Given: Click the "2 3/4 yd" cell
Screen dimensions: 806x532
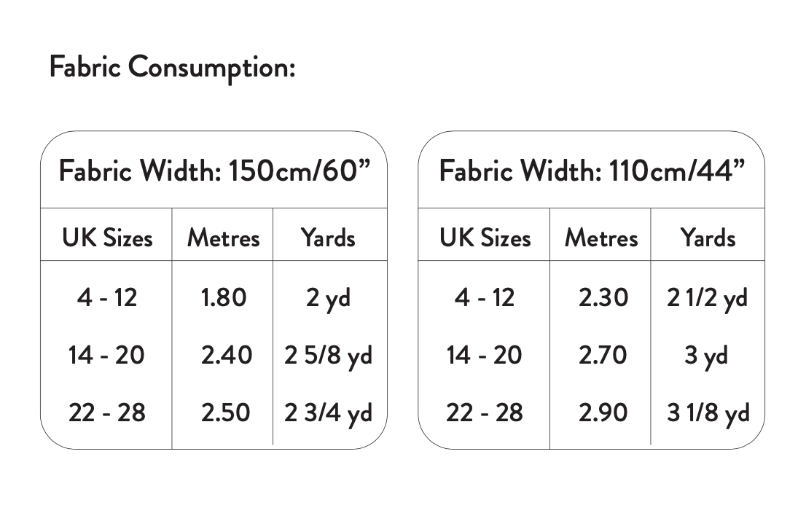Looking at the screenshot, I should [328, 413].
